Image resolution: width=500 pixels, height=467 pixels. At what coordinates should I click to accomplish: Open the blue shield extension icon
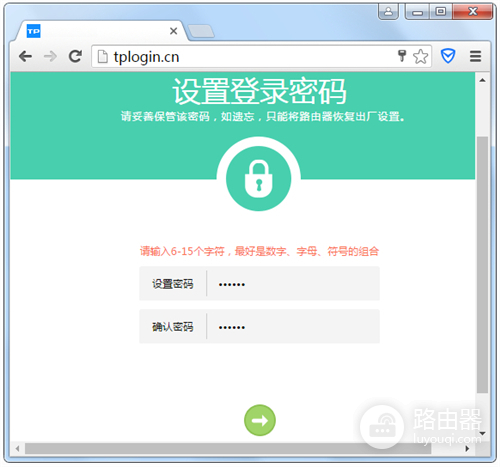coord(448,56)
